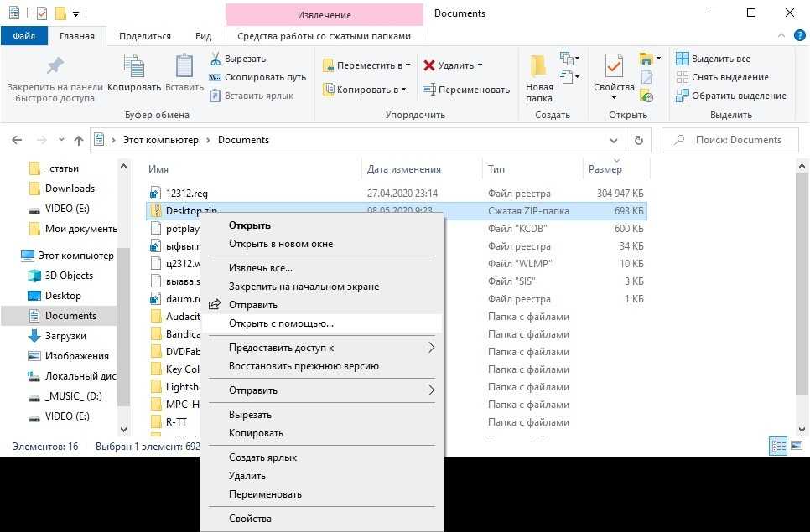Click the Поиск: Documents search box

point(730,140)
